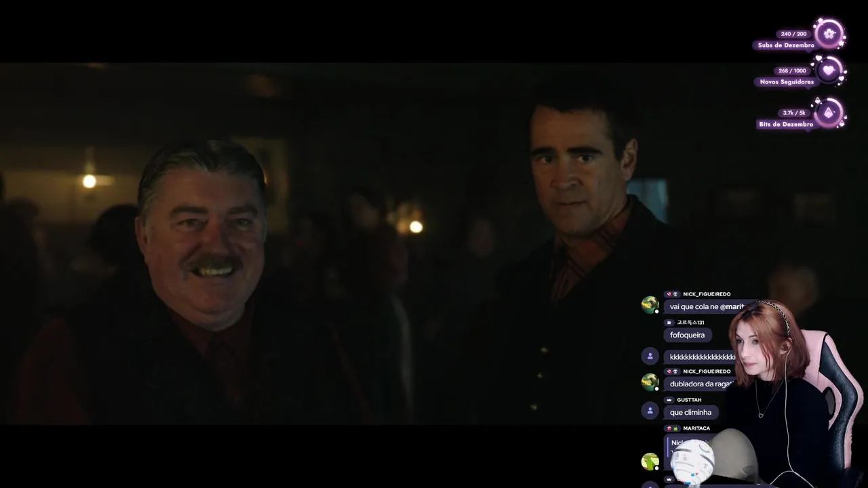Click the chat message 'que climinha'
The image size is (868, 488).
click(x=690, y=412)
